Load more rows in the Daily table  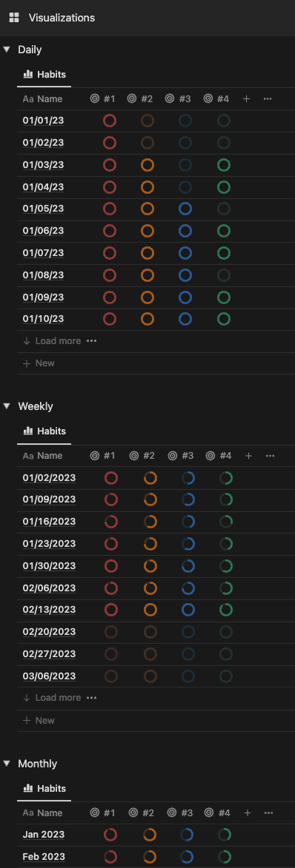click(52, 341)
